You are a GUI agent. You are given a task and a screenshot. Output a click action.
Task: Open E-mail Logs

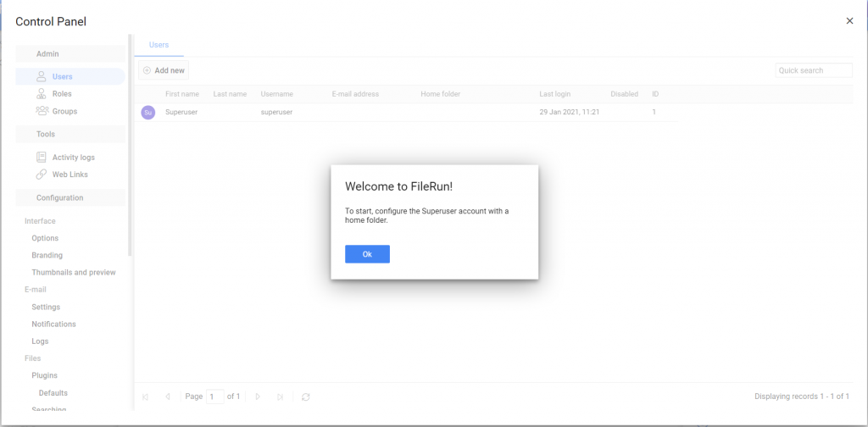click(x=40, y=341)
